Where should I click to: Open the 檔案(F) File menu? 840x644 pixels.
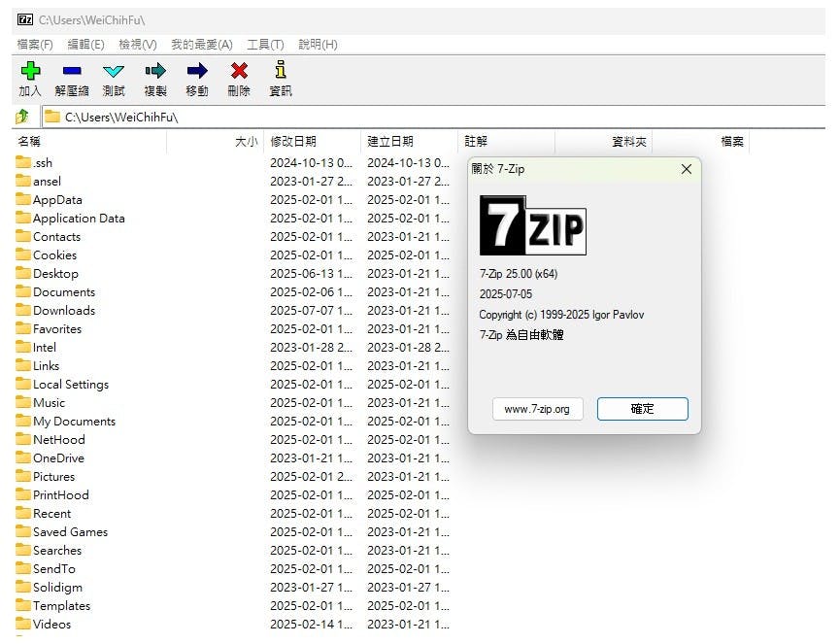coord(35,45)
